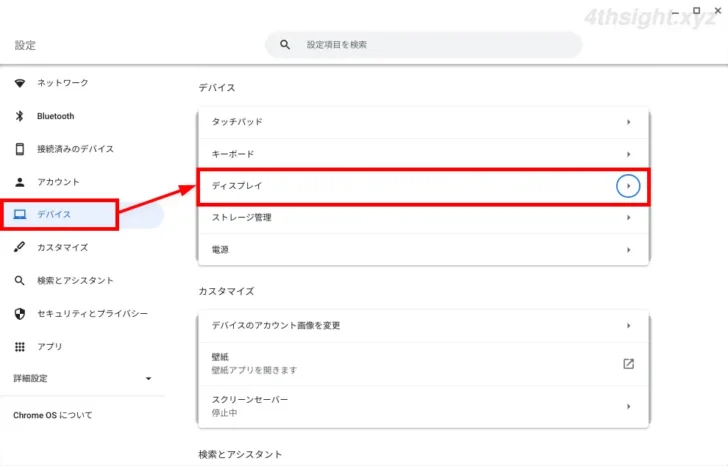
Task: Click the デバイス laptop icon
Action: point(20,214)
